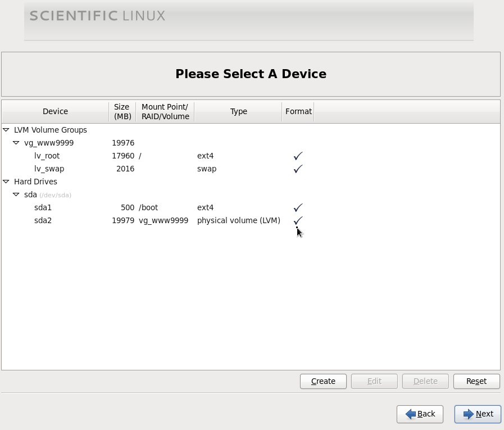Select the sda1 boot partition

[43, 207]
